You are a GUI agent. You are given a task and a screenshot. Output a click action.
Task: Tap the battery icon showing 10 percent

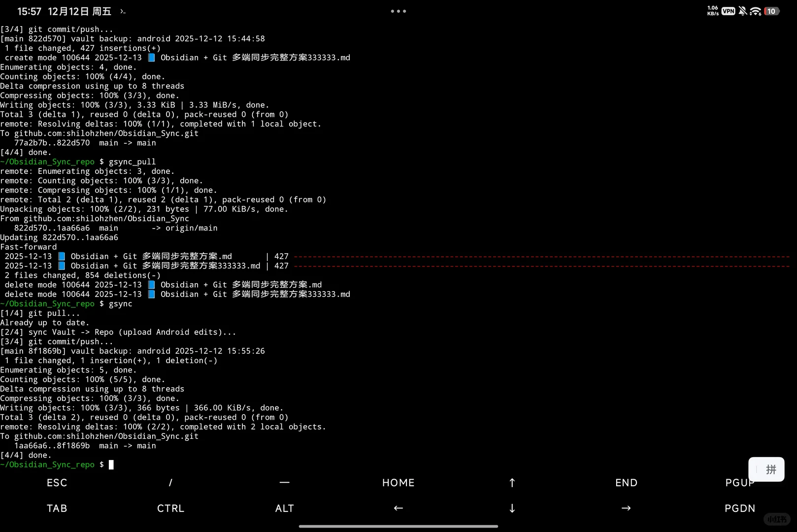[x=772, y=11]
